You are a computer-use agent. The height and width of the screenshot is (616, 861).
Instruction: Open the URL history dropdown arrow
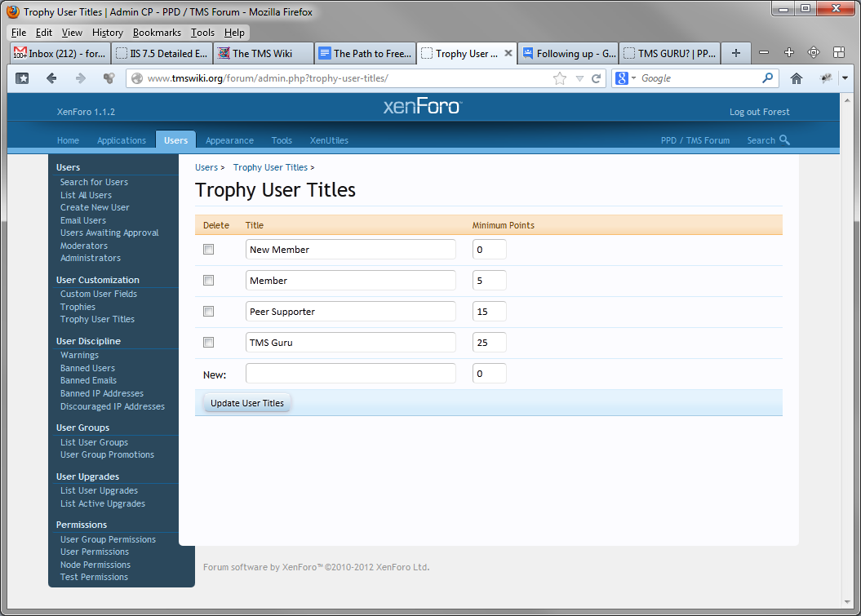tap(579, 78)
